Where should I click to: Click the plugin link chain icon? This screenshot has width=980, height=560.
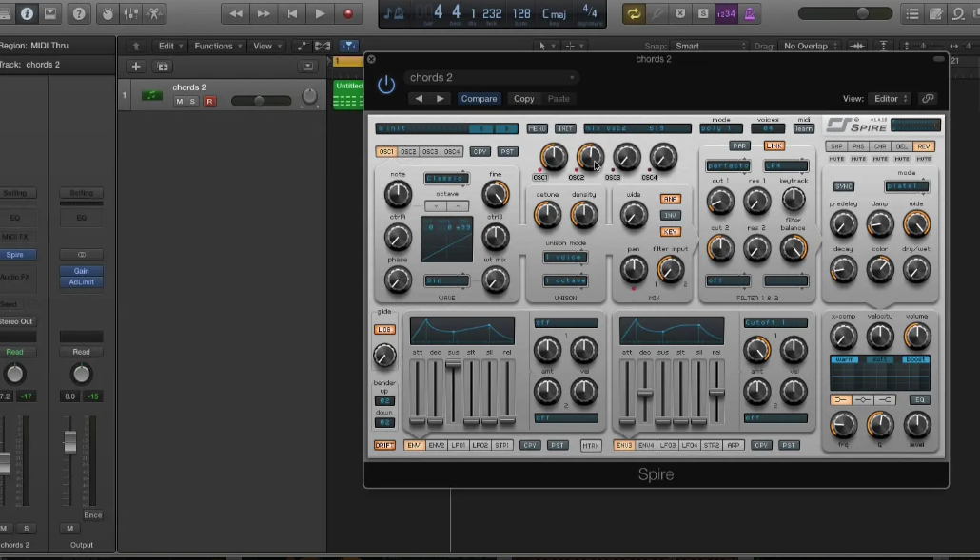click(928, 99)
